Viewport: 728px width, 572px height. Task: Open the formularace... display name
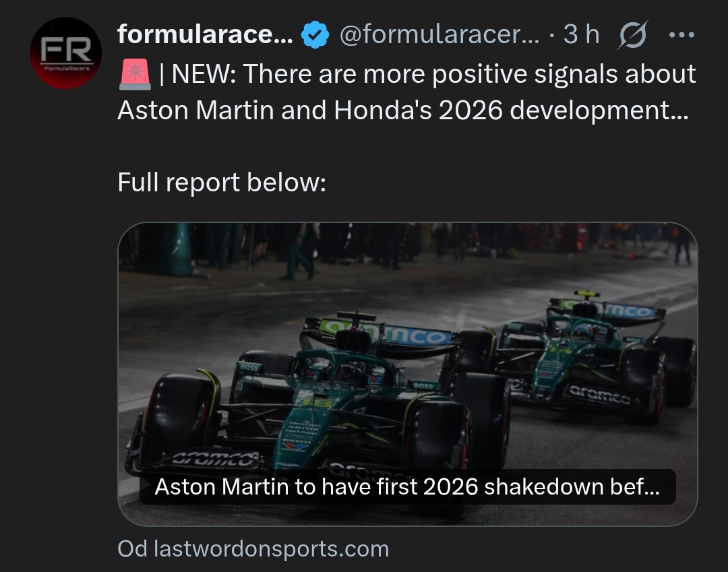click(x=204, y=34)
